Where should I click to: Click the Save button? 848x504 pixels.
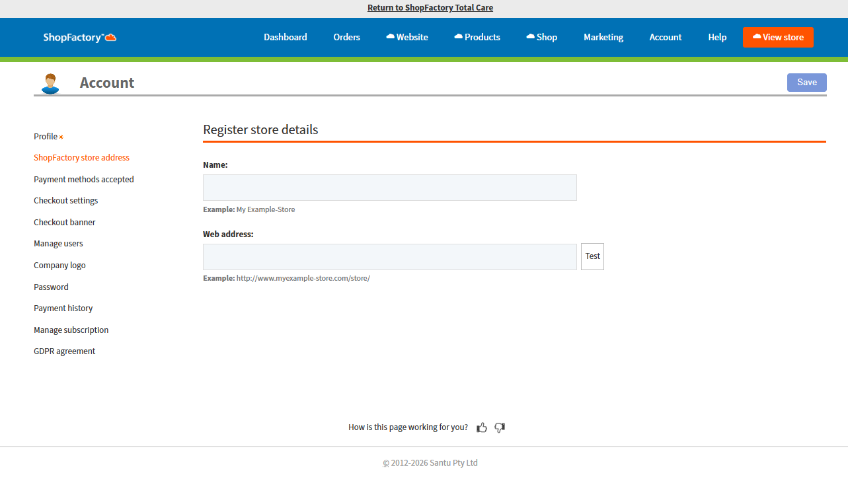coord(806,83)
